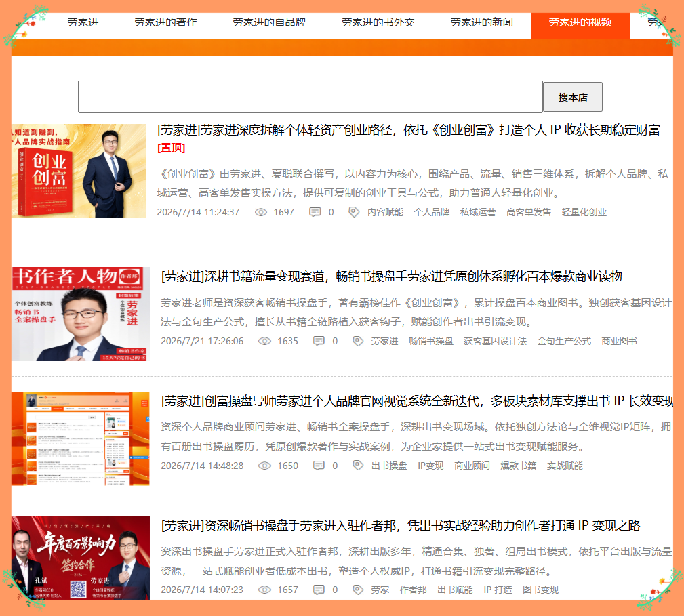The image size is (684, 616).
Task: Select the 出书操盘 tag
Action: point(389,466)
